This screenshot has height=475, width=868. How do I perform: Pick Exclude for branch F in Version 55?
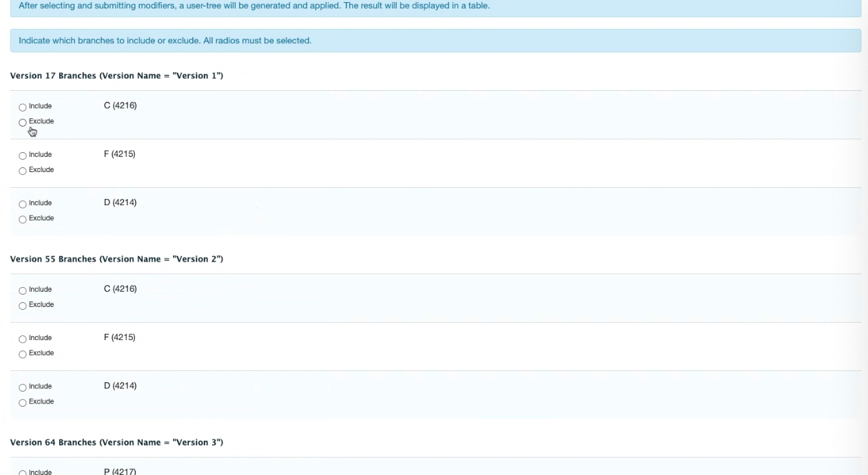tap(23, 354)
